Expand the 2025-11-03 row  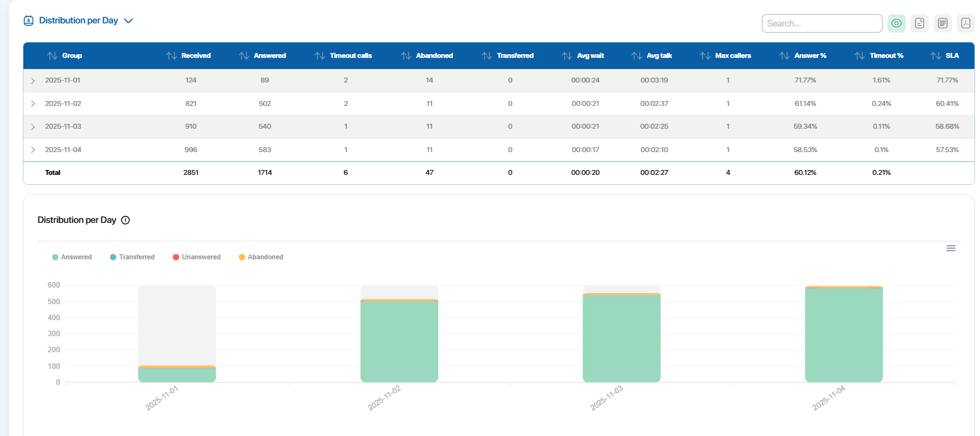(x=33, y=127)
